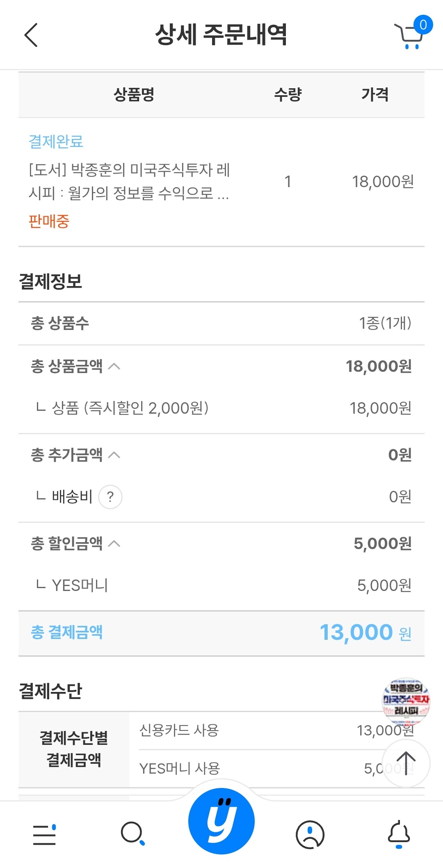
Task: Tap the YES머니 discount row
Action: click(x=221, y=586)
